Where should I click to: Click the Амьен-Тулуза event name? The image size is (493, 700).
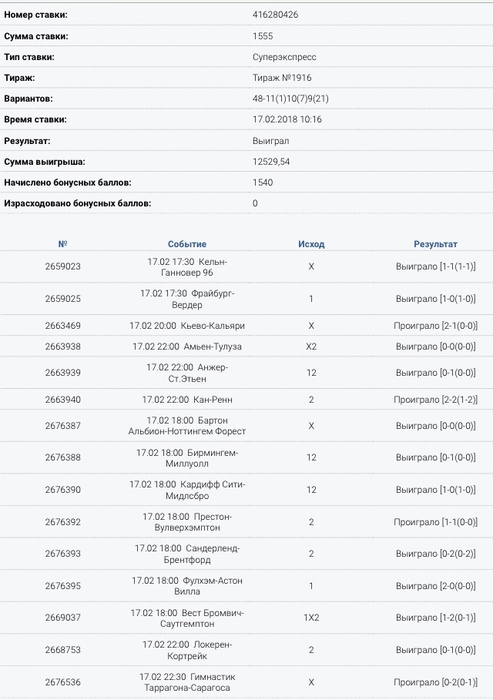point(213,347)
